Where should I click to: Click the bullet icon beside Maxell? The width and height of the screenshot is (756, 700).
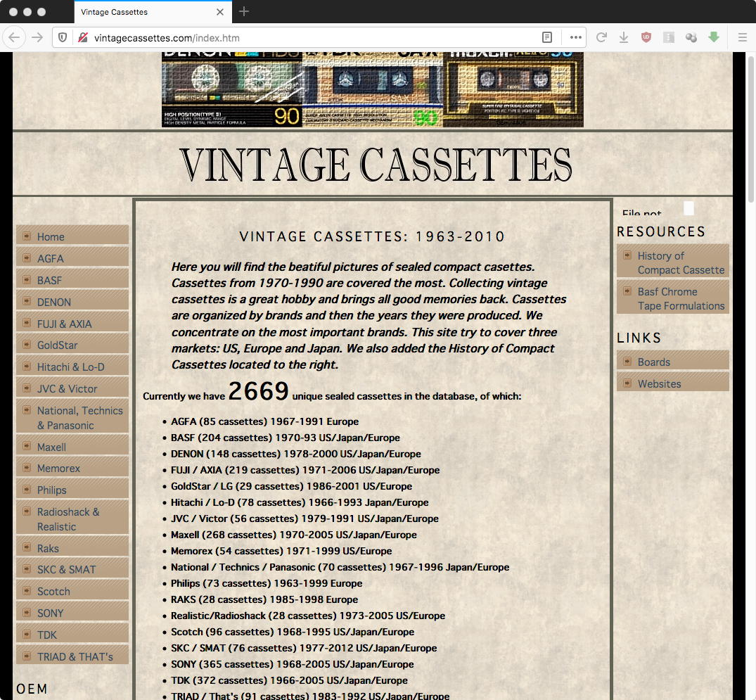click(x=27, y=446)
